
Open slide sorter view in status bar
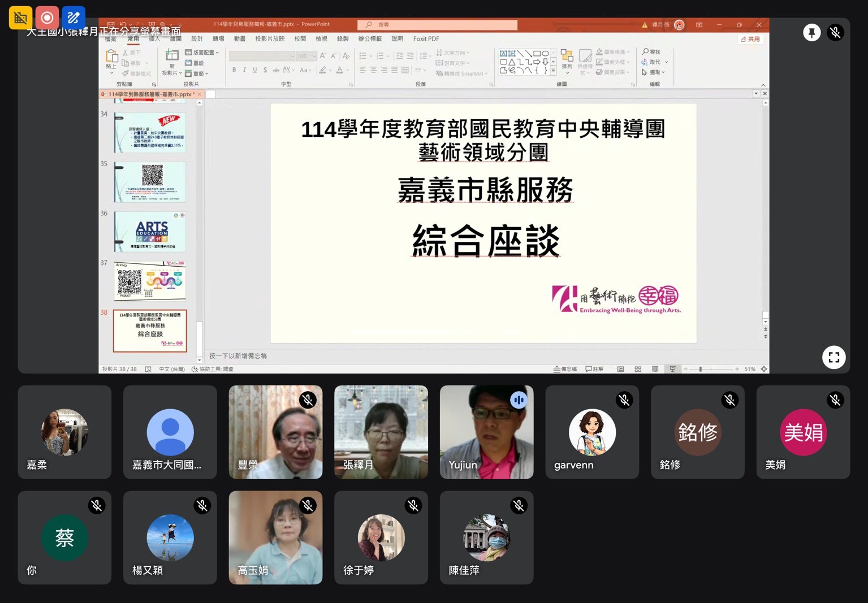pos(638,369)
